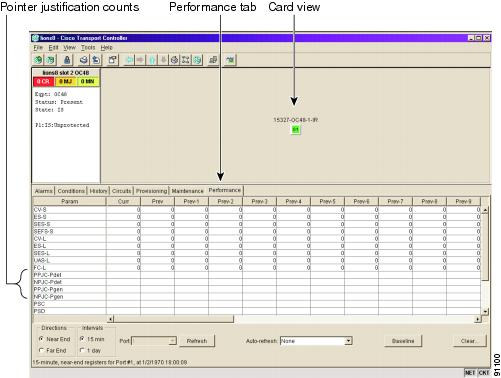The height and width of the screenshot is (378, 501).
Task: Select the Far End direction radio button
Action: 41,350
